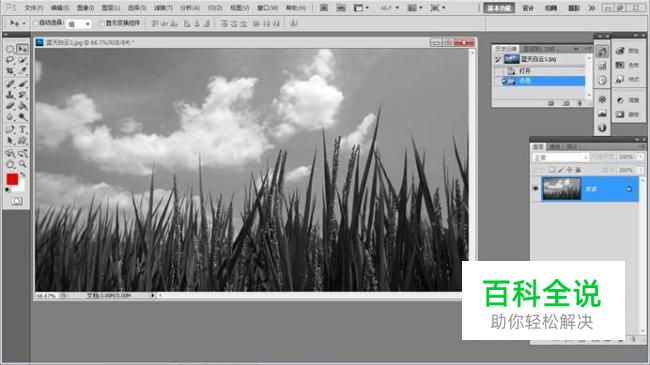Screen dimensions: 650x365
Task: Click the 基本功能 workspace button
Action: [x=499, y=8]
